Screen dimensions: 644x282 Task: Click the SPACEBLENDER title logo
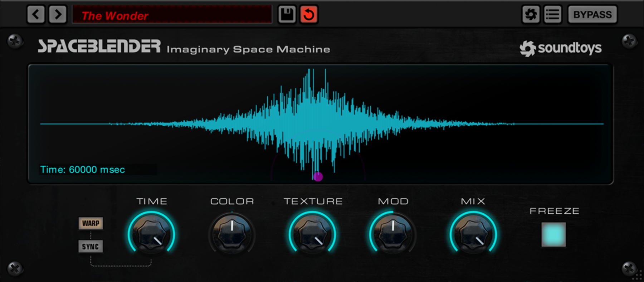click(99, 46)
